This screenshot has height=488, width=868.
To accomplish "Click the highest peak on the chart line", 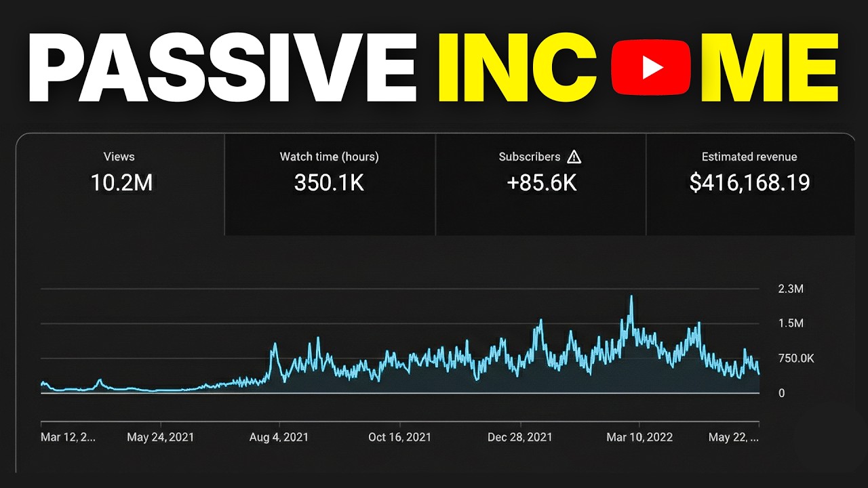I will 631,297.
